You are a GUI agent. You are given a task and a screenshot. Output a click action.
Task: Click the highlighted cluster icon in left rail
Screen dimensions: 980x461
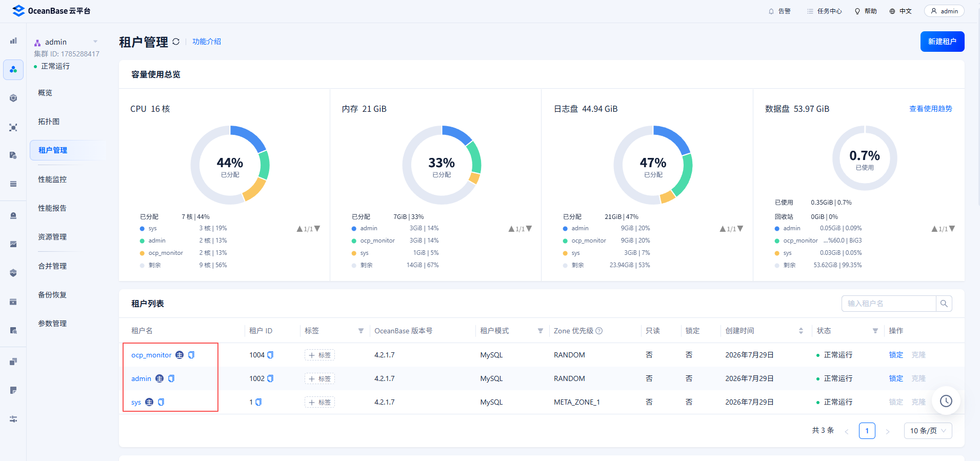pos(13,69)
